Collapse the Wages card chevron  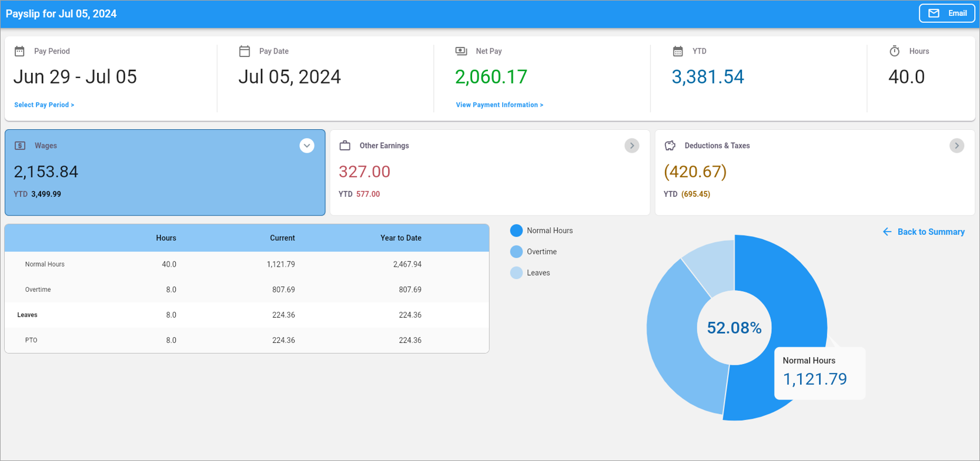coord(307,146)
